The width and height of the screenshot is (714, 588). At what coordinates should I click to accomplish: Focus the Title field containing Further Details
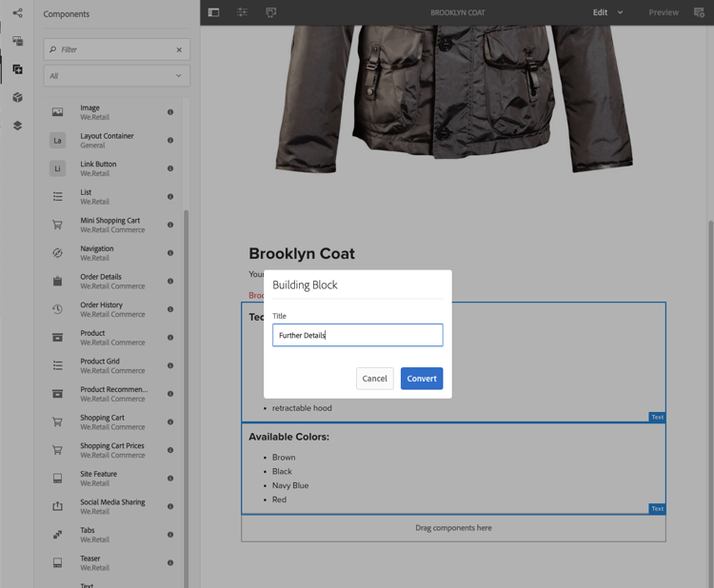pos(357,335)
